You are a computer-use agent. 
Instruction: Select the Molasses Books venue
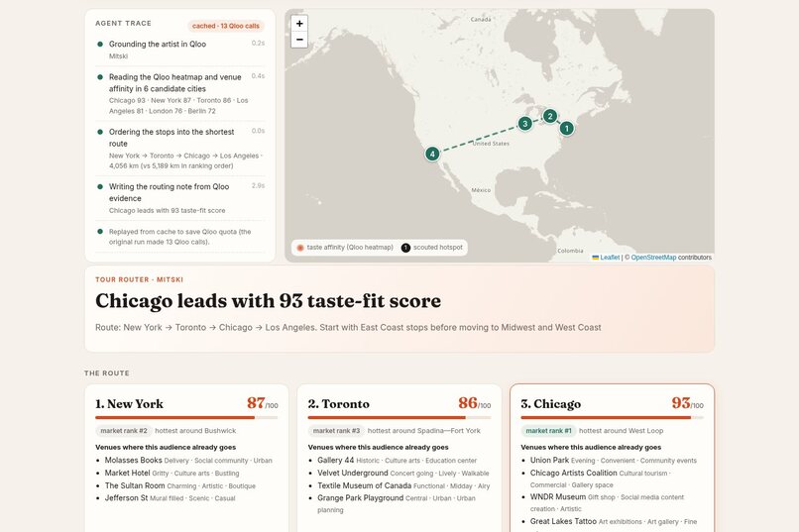[134, 461]
